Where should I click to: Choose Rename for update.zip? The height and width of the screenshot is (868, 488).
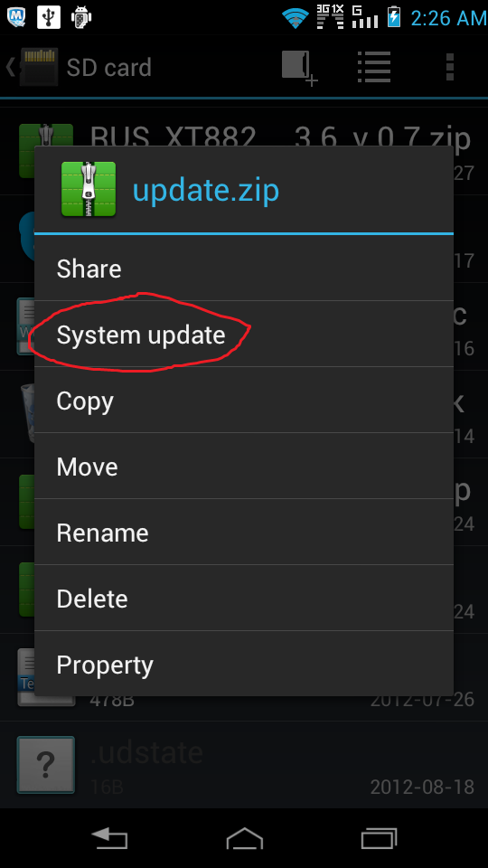[x=244, y=532]
